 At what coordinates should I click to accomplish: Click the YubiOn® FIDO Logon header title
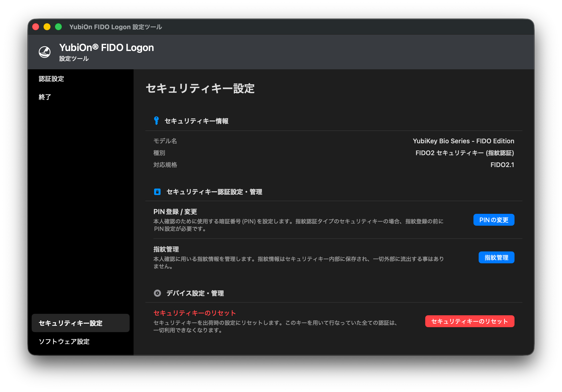point(107,48)
